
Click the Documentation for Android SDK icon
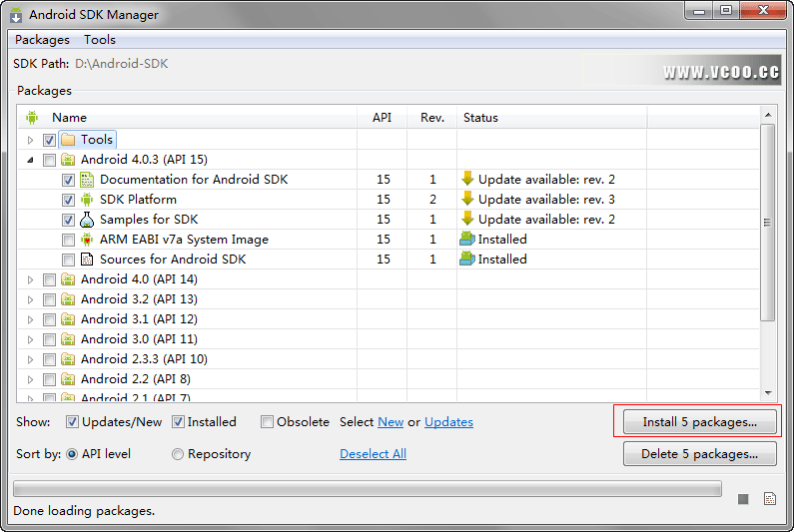point(87,180)
